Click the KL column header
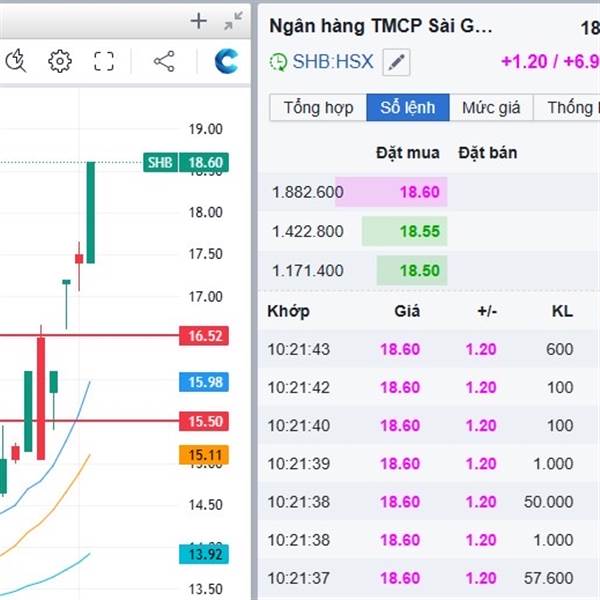Image resolution: width=600 pixels, height=600 pixels. [562, 311]
